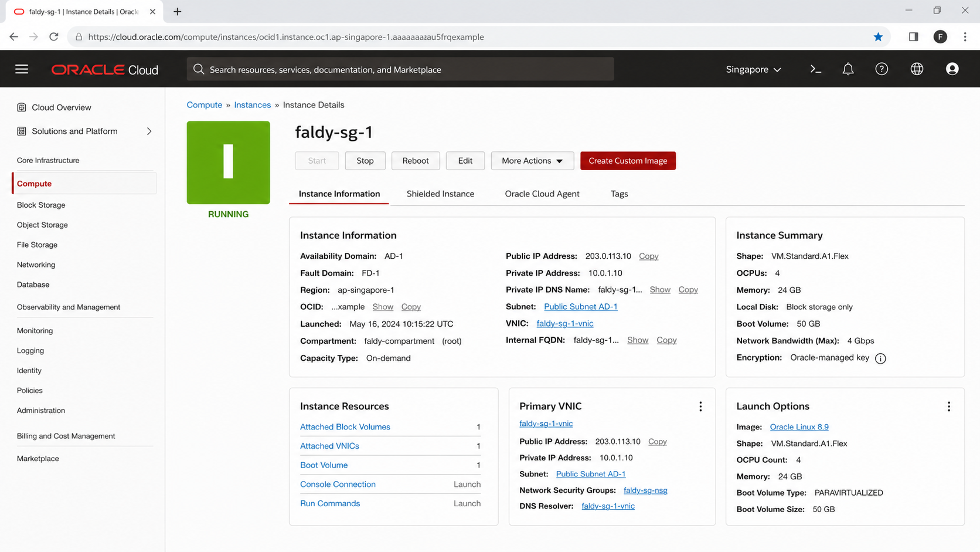Expand Solutions and Platform chevron
The height and width of the screenshot is (552, 980).
click(x=149, y=131)
